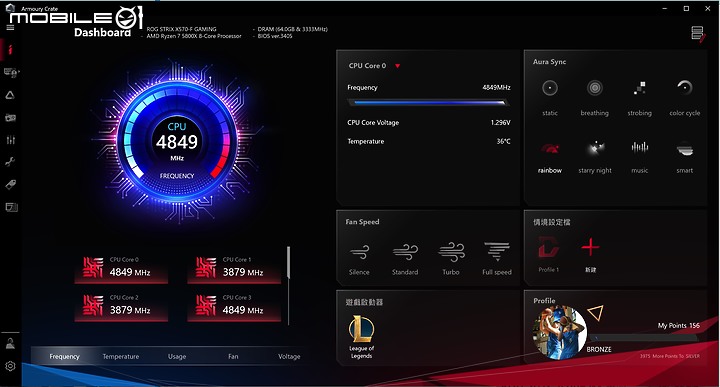The image size is (720, 387).
Task: Click the BIOS ver.3405 text
Action: click(275, 36)
